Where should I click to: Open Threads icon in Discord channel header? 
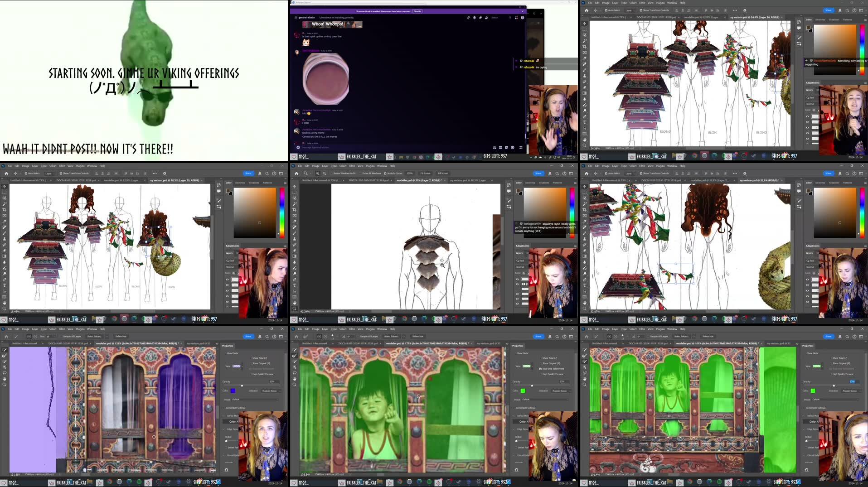[468, 18]
